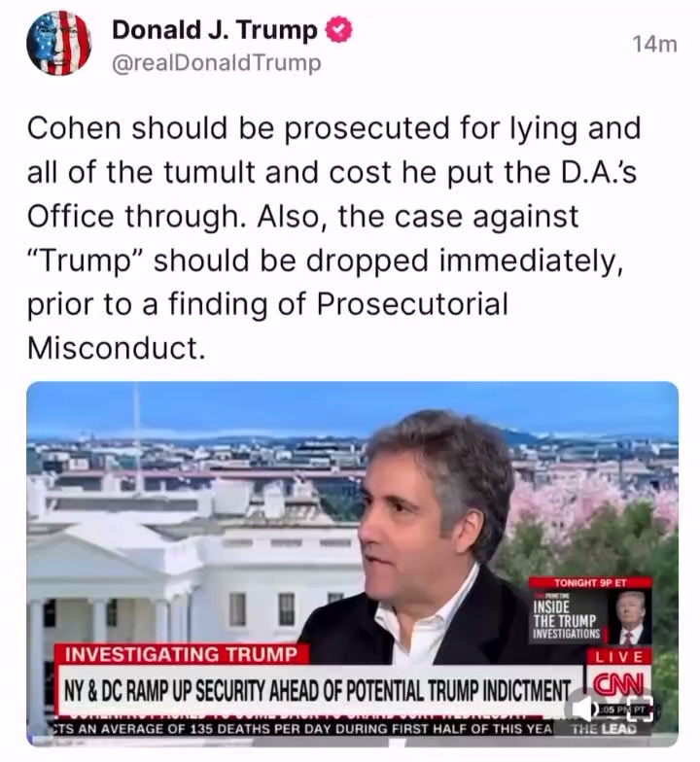The image size is (700, 762).
Task: Click the 'TONIGHT 9P ET' red label
Action: (x=590, y=582)
